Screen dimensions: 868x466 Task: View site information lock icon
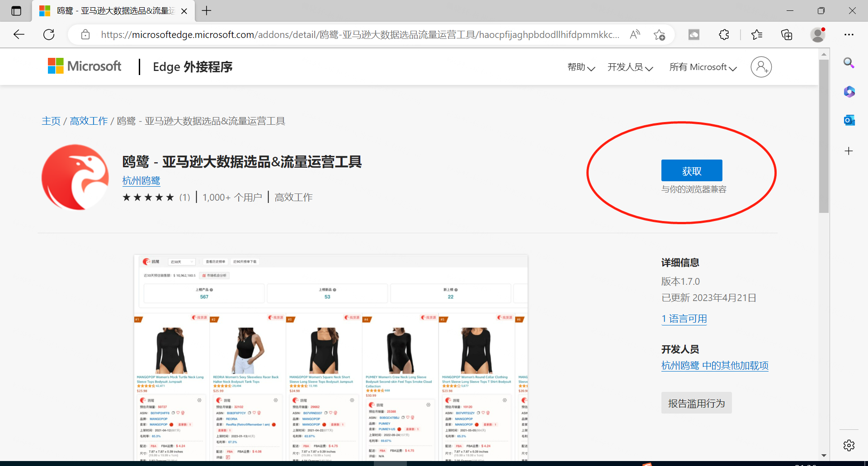[x=85, y=35]
